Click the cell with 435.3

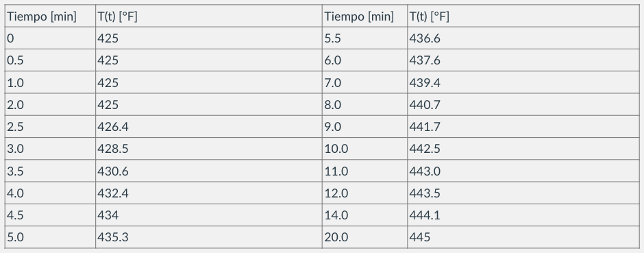pos(209,237)
